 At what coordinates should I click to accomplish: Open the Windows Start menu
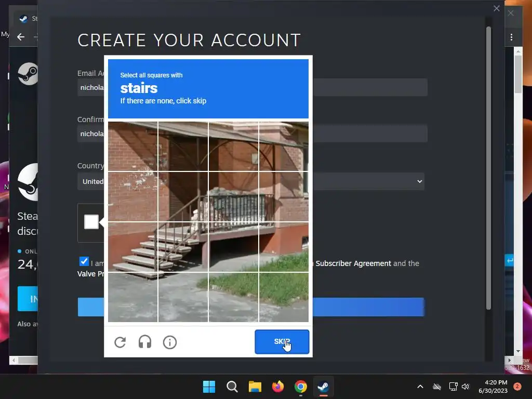coord(209,387)
